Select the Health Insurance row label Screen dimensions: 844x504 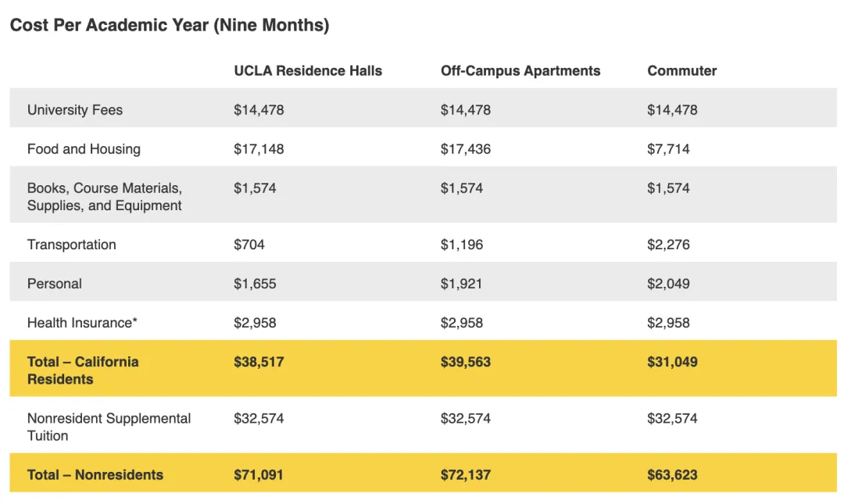82,323
